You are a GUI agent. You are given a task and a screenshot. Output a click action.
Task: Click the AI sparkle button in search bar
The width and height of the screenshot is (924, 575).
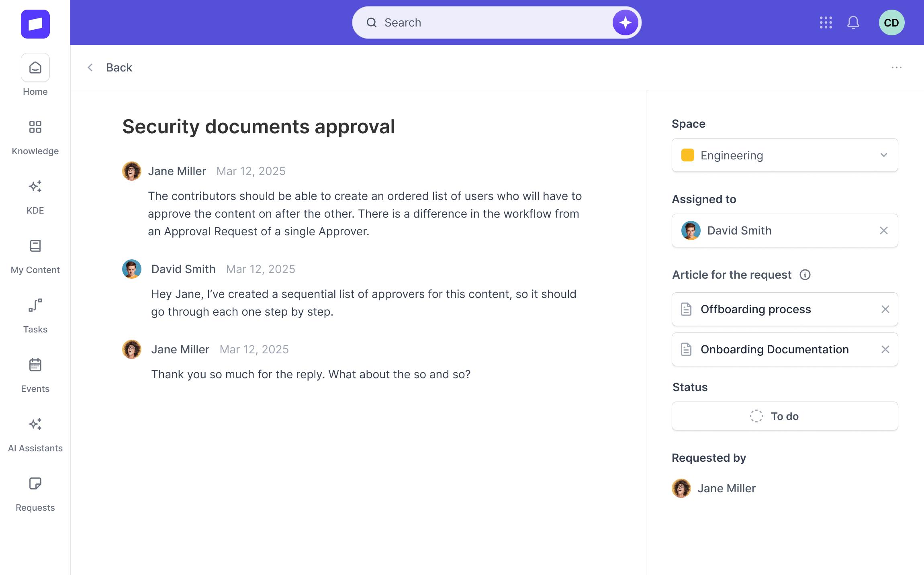625,22
